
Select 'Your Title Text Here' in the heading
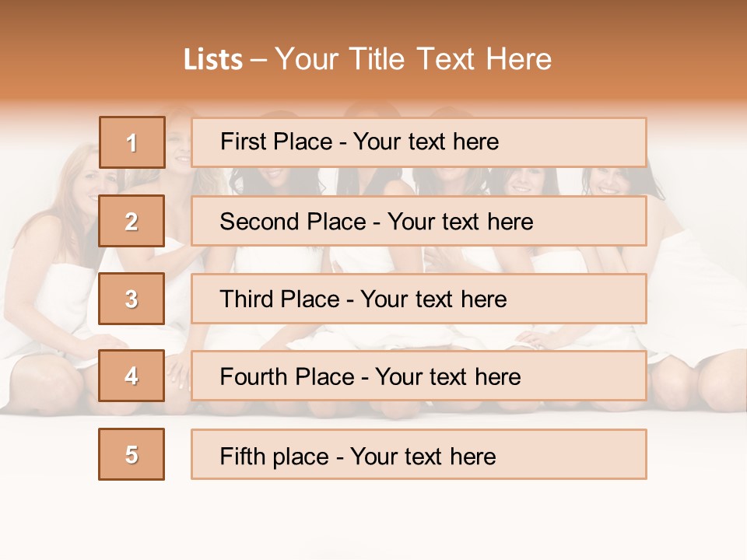click(413, 60)
